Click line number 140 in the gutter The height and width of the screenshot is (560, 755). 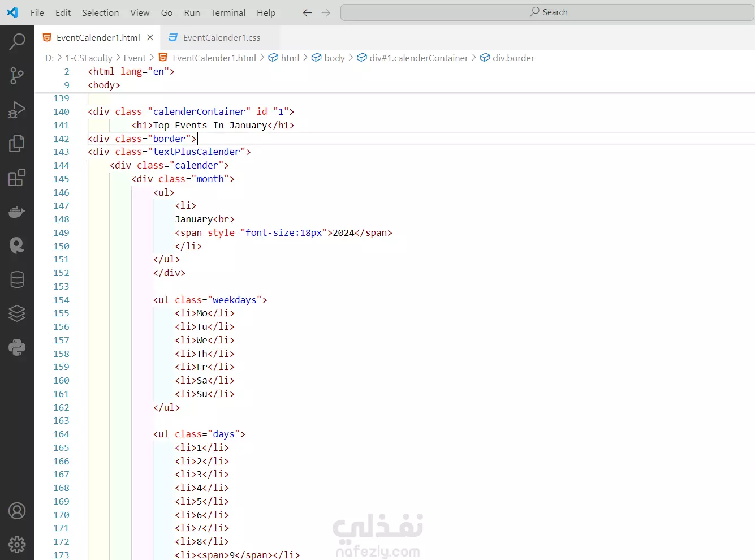coord(61,111)
